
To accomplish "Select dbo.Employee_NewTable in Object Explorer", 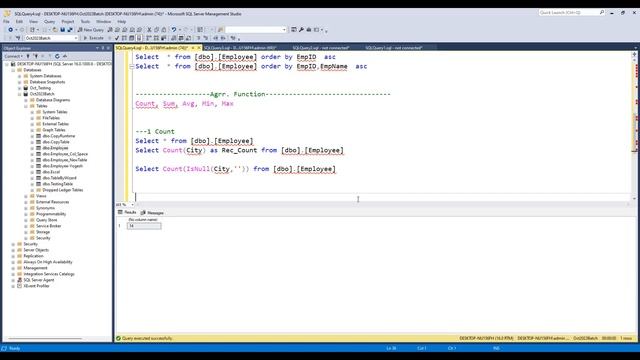I will pos(64,160).
